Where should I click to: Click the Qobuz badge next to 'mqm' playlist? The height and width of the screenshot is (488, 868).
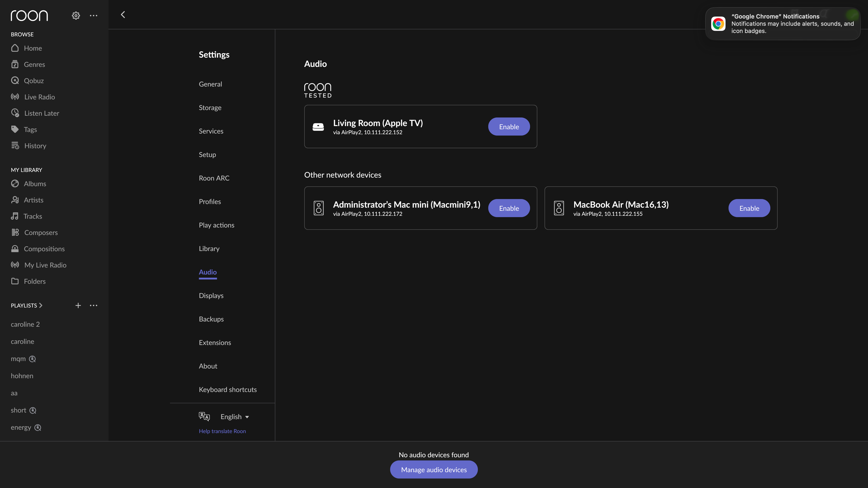pos(32,359)
